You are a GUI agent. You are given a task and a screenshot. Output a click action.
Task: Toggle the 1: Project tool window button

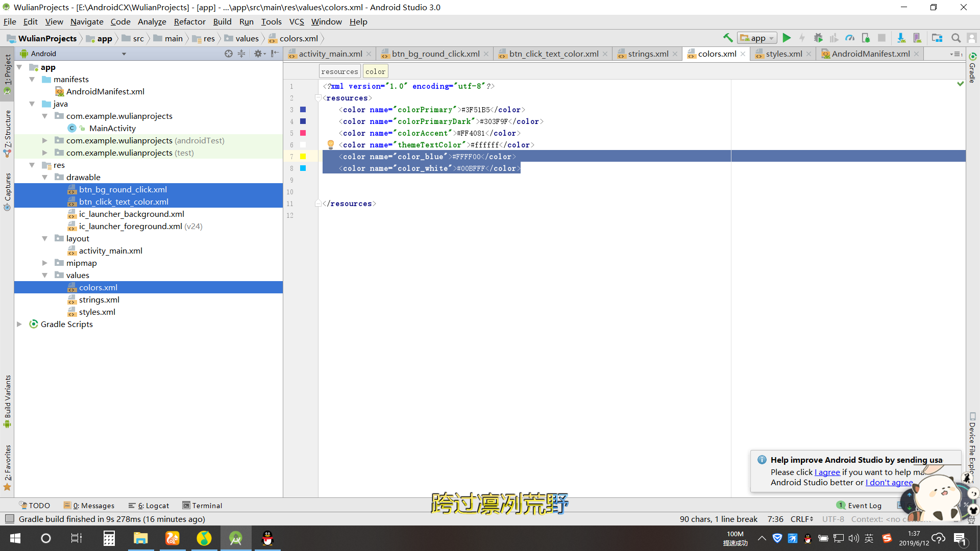point(7,74)
